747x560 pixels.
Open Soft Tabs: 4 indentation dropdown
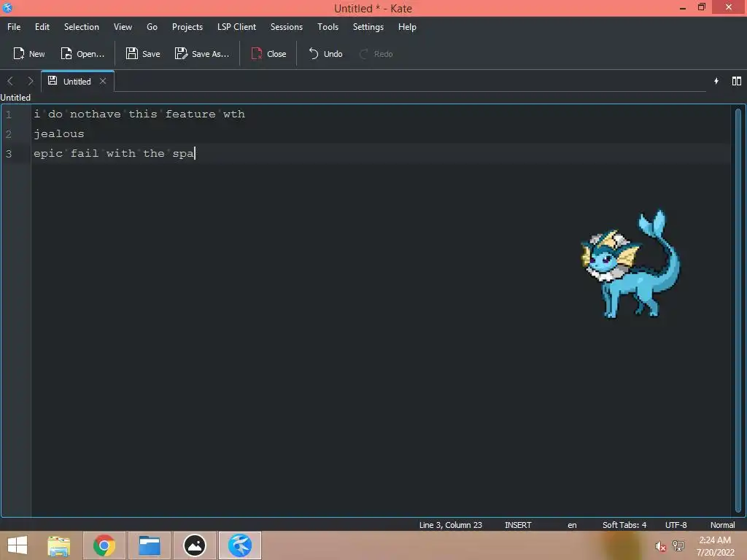(x=624, y=525)
